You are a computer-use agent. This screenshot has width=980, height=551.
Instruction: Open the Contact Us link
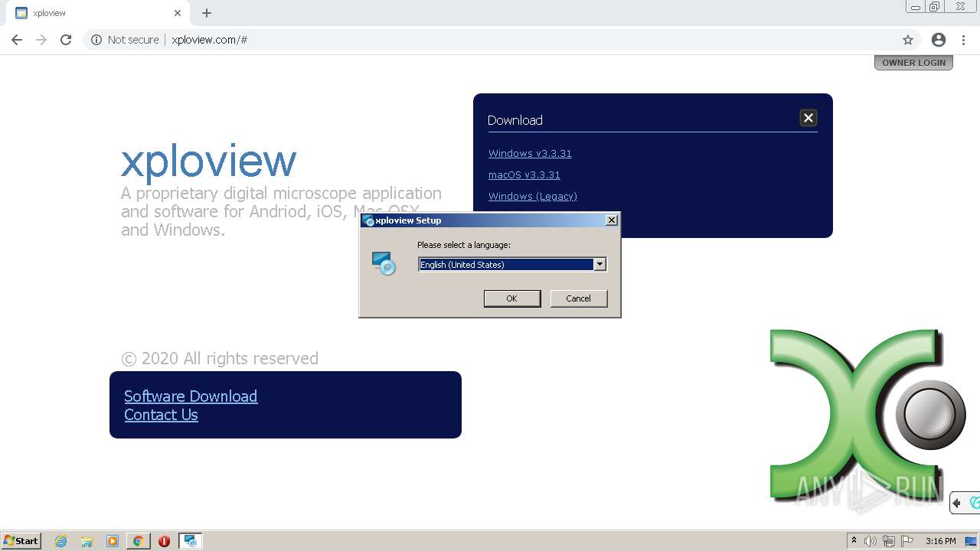pyautogui.click(x=161, y=415)
